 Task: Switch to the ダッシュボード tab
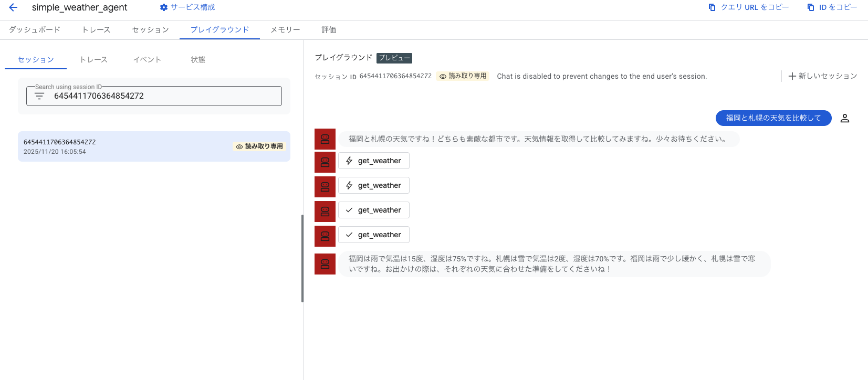[x=35, y=30]
